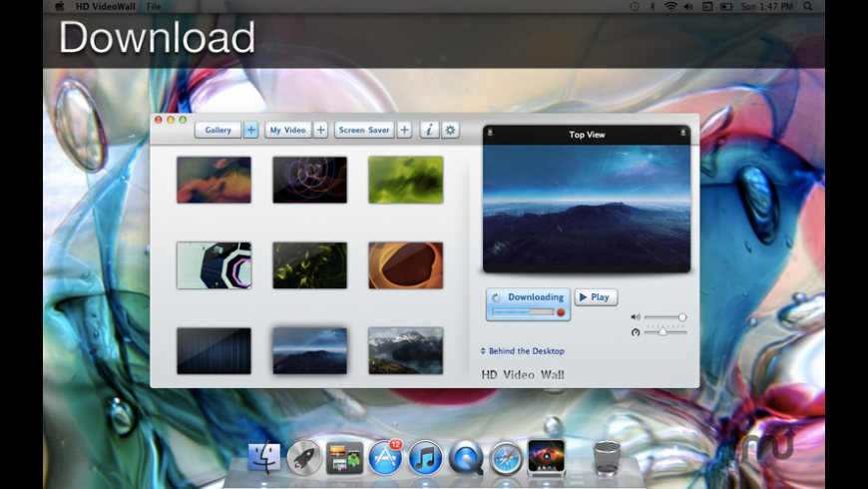Click the download progress bar
868x489 pixels.
pos(523,312)
